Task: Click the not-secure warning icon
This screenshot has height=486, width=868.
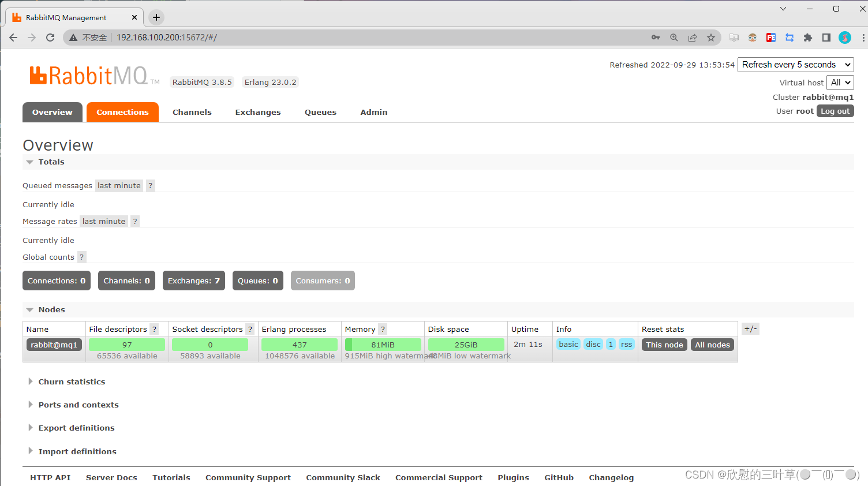Action: (73, 38)
